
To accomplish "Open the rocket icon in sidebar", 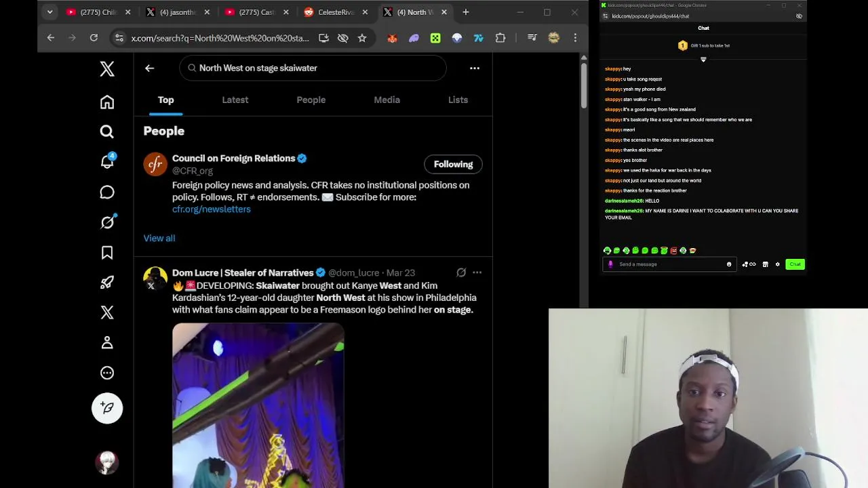I will pyautogui.click(x=107, y=283).
